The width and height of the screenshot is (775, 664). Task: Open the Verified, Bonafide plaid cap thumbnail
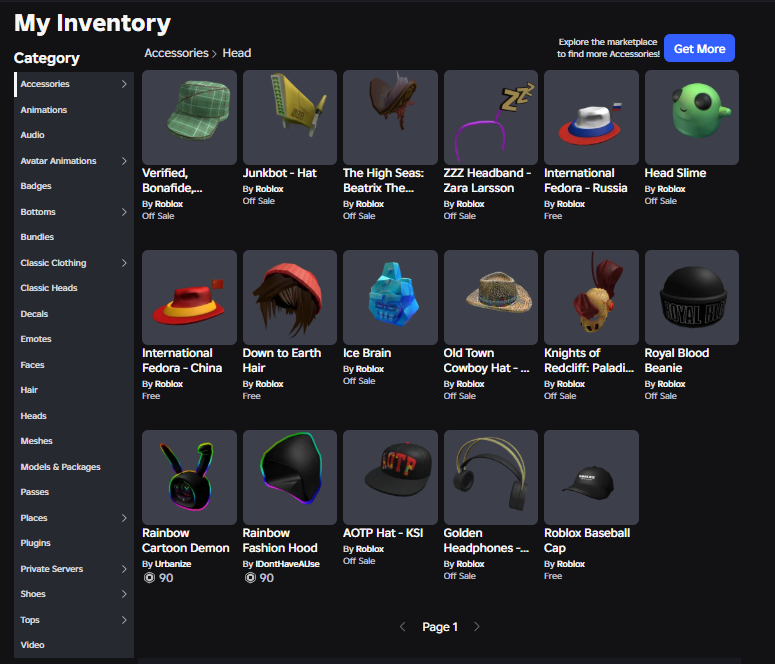[x=189, y=117]
